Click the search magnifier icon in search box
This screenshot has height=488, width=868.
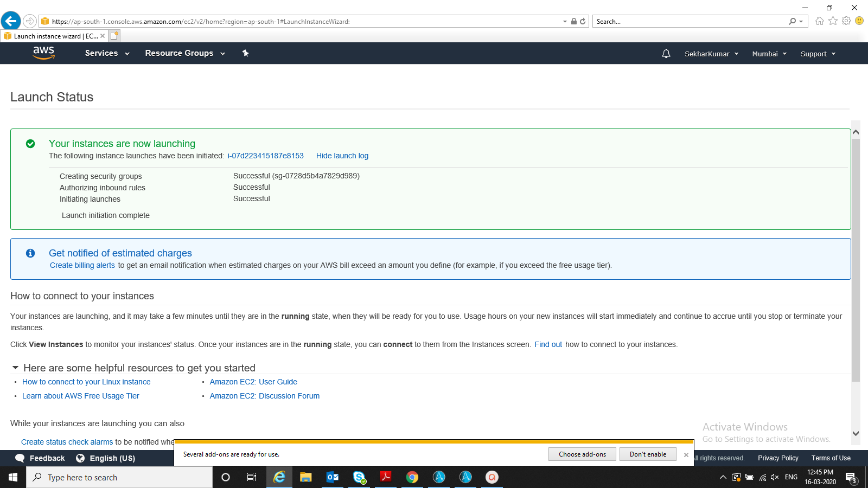[x=793, y=22]
